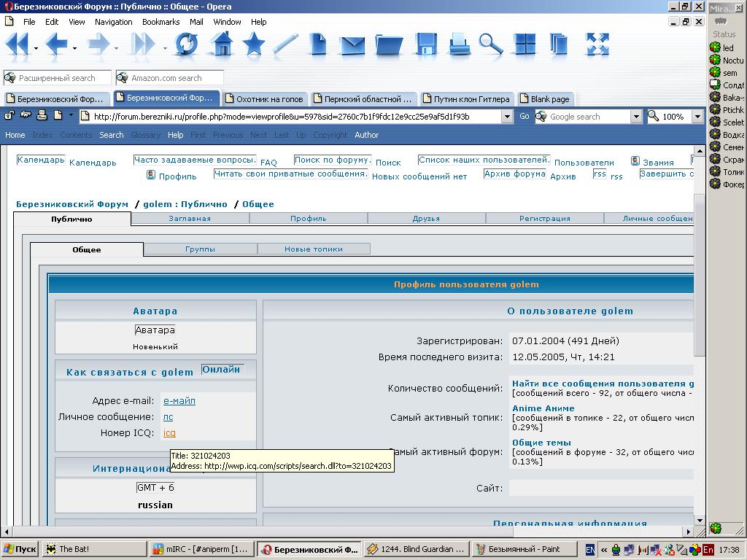Select the Группы forum sub-tab
The image size is (747, 560).
click(x=200, y=249)
